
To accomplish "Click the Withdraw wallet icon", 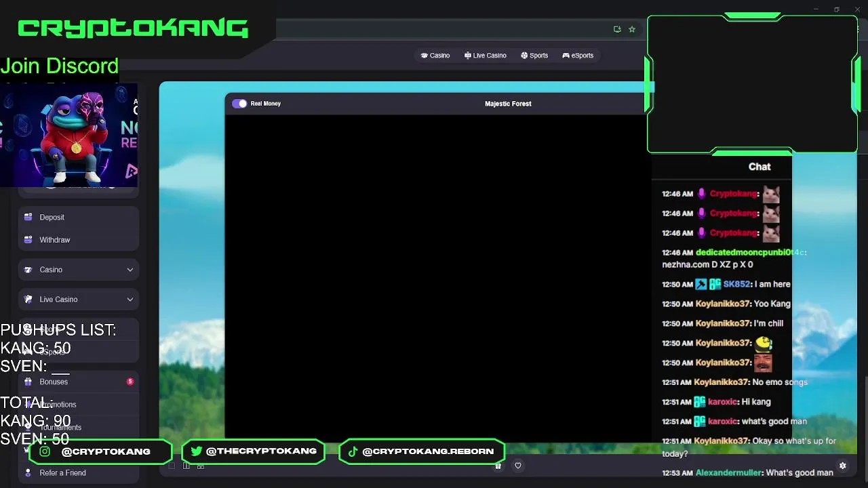I will 28,240.
